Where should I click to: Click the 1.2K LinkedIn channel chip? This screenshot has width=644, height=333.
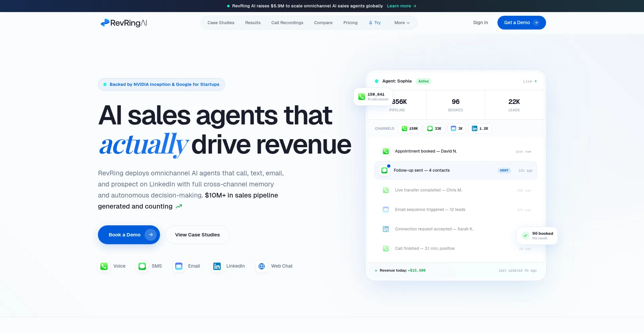pyautogui.click(x=480, y=128)
